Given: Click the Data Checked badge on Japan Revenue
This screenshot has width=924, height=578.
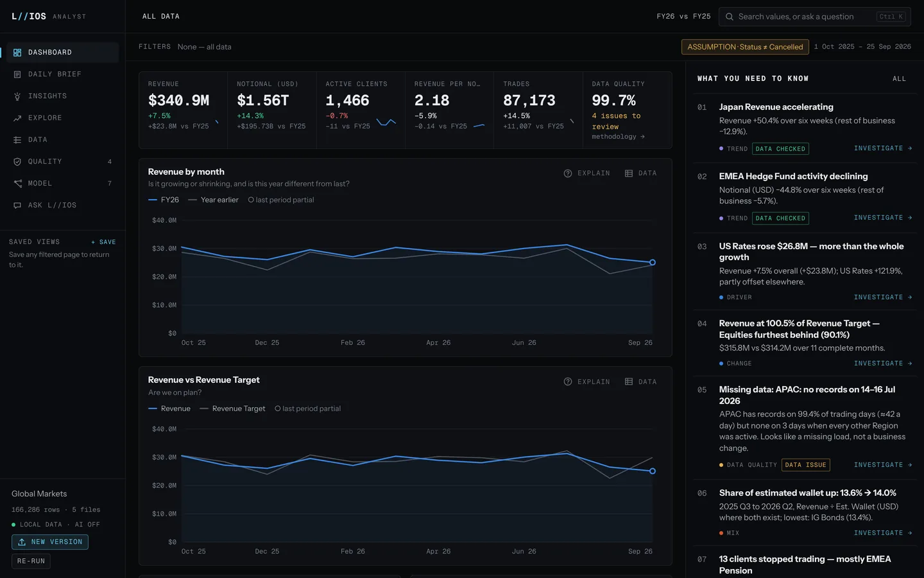Looking at the screenshot, I should coord(780,149).
